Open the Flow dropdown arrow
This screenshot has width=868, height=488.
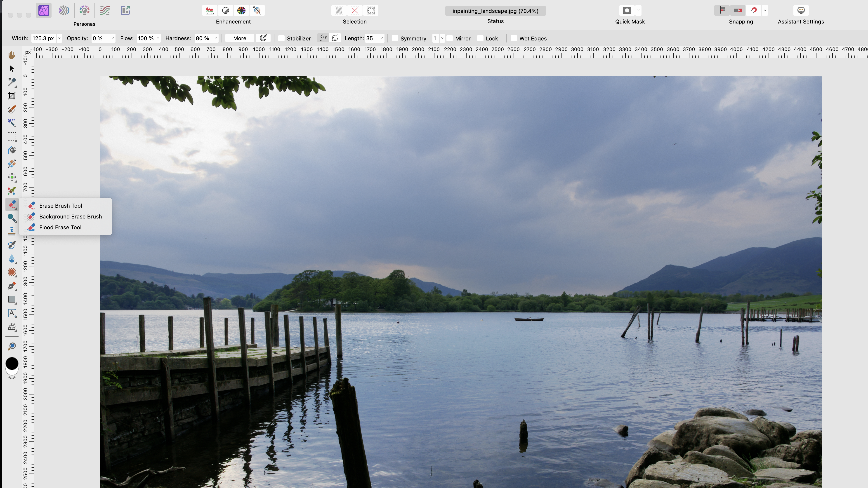(x=158, y=38)
